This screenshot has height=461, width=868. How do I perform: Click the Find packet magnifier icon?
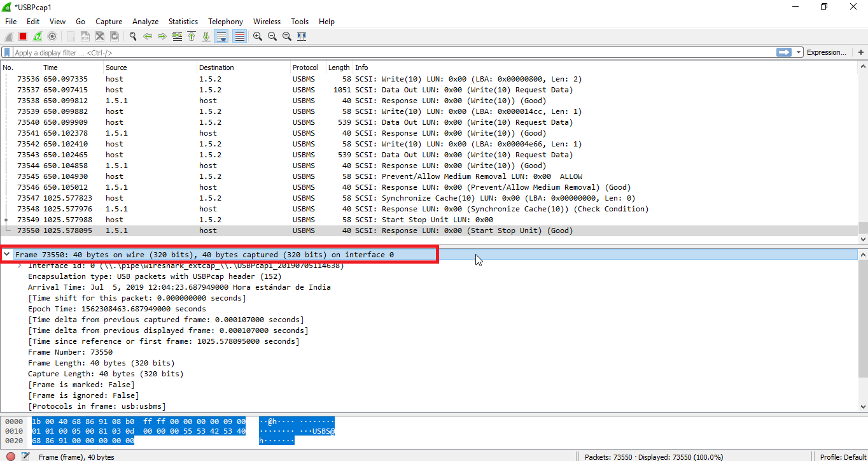[133, 37]
